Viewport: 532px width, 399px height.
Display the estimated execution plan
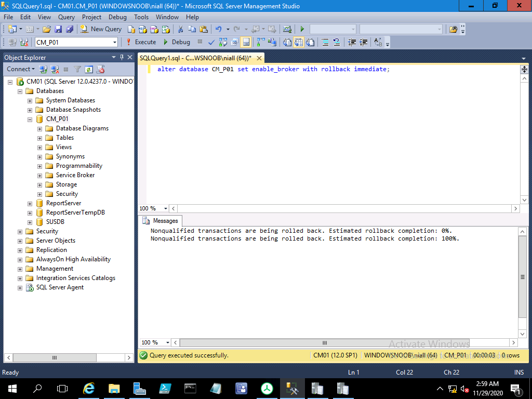(x=223, y=42)
